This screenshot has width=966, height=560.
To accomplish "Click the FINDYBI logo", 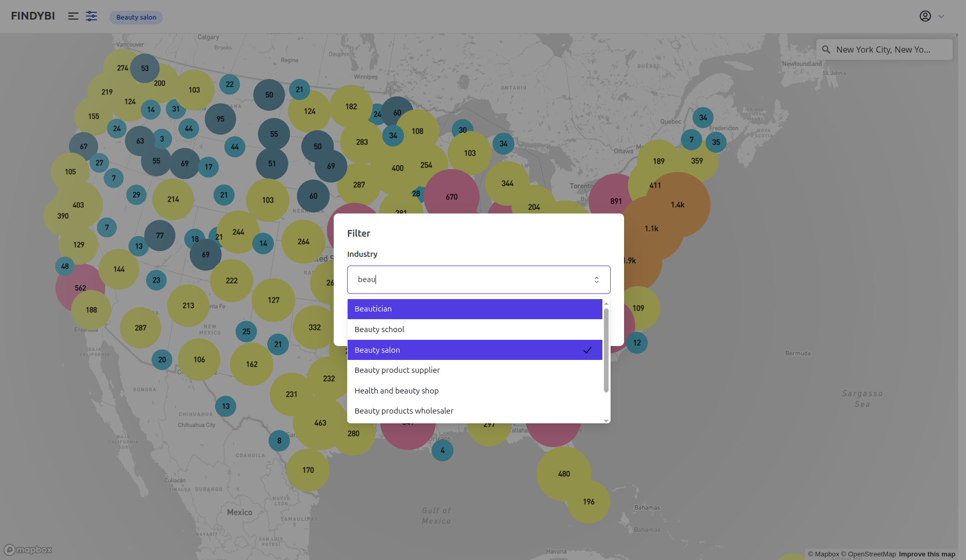I will 33,16.
